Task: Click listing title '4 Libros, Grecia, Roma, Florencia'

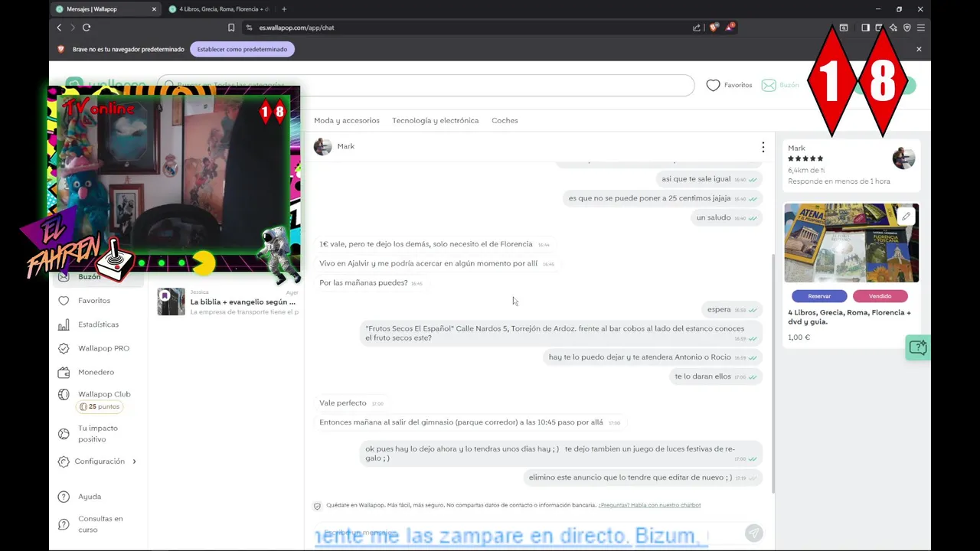Action: [x=850, y=317]
